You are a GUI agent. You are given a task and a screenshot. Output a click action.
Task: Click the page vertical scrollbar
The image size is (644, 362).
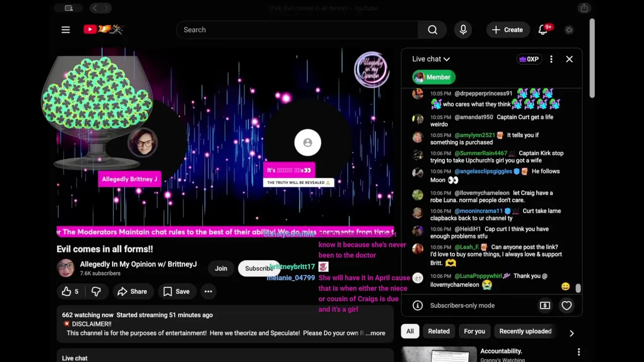pyautogui.click(x=592, y=59)
